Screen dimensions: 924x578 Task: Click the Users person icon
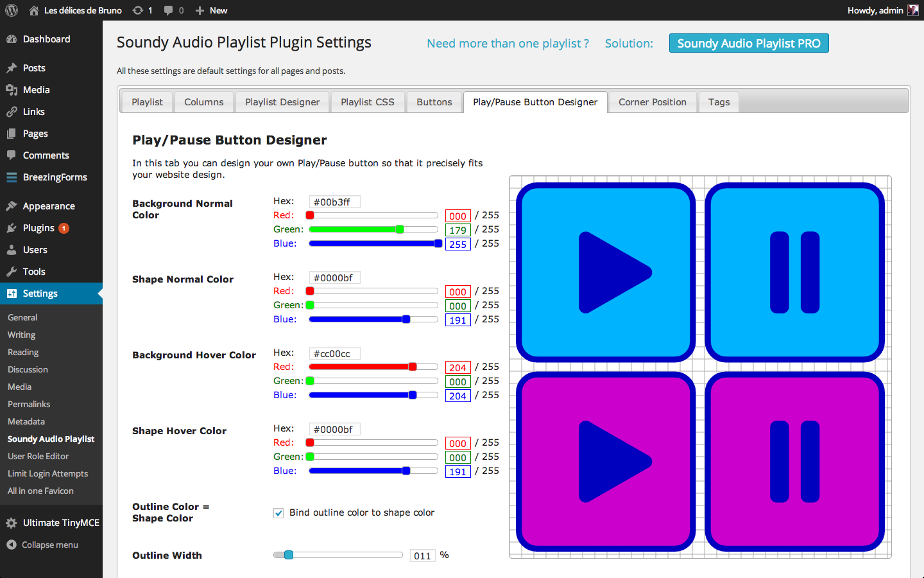(x=12, y=250)
